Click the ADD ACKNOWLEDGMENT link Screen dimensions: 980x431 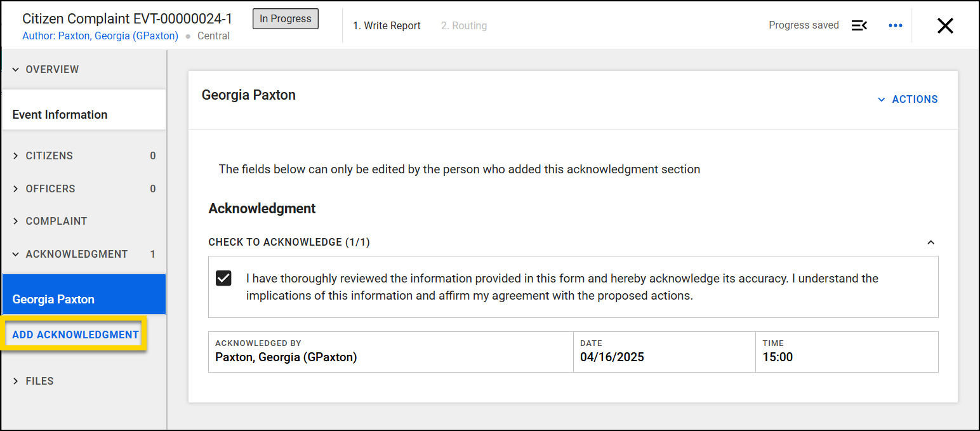point(74,335)
